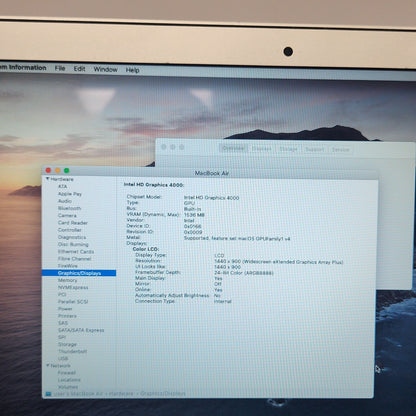Screen dimensions: 416x416
Task: Select Storage in the hardware sidebar
Action: [67, 344]
